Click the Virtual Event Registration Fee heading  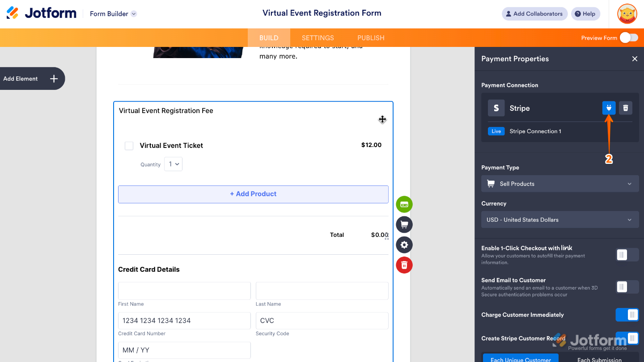click(x=166, y=111)
